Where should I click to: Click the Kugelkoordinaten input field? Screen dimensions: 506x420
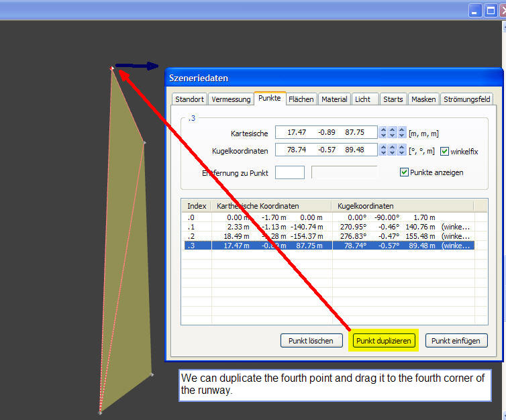coord(326,150)
